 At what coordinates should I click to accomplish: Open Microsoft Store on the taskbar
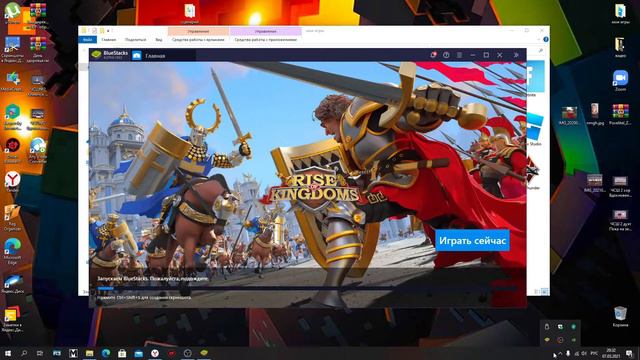(x=122, y=353)
